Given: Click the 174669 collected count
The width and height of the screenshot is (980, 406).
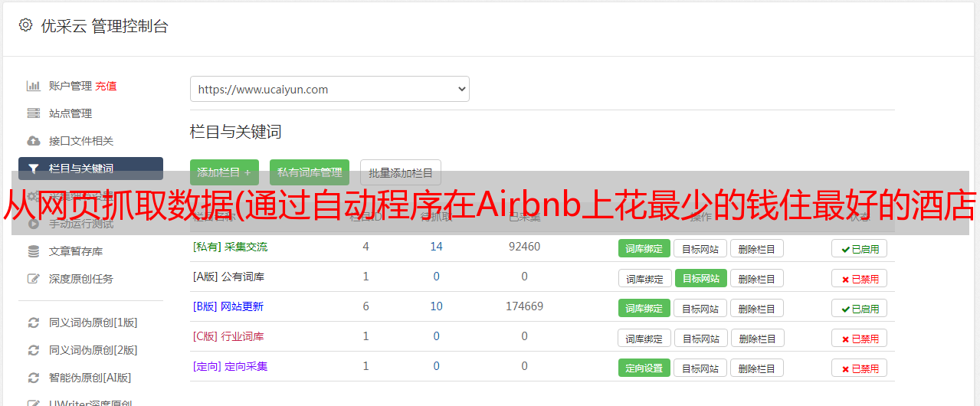Looking at the screenshot, I should tap(524, 306).
